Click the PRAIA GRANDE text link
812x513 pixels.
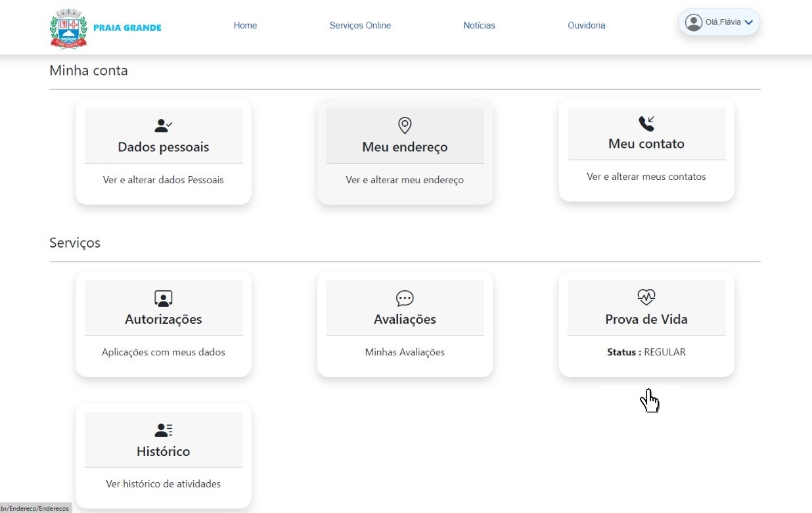point(127,28)
